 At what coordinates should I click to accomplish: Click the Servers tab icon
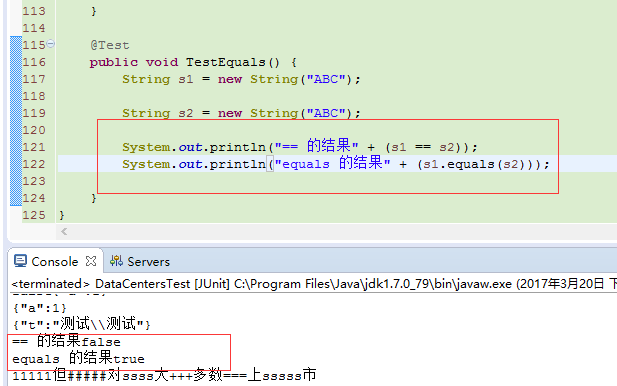pos(116,261)
